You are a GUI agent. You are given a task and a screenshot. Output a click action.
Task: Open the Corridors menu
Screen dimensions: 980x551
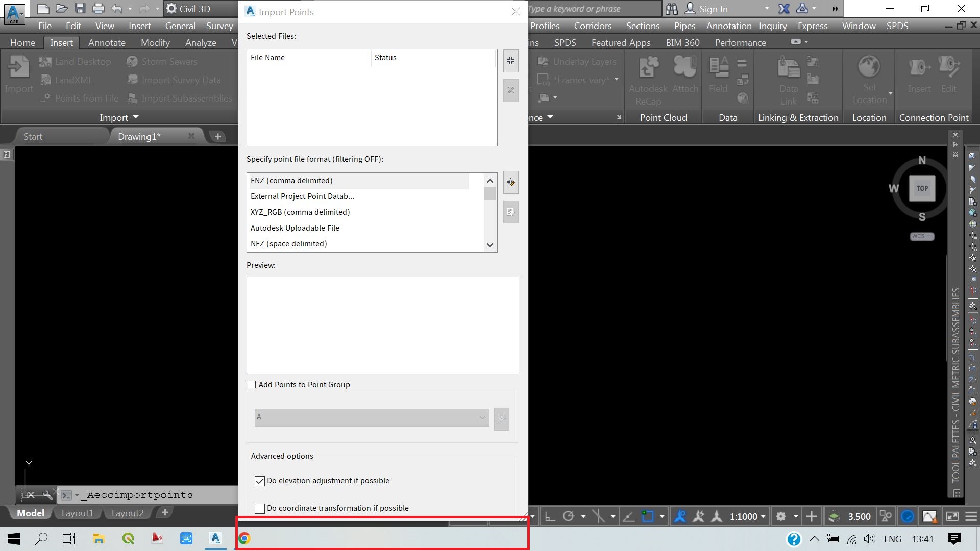point(593,26)
